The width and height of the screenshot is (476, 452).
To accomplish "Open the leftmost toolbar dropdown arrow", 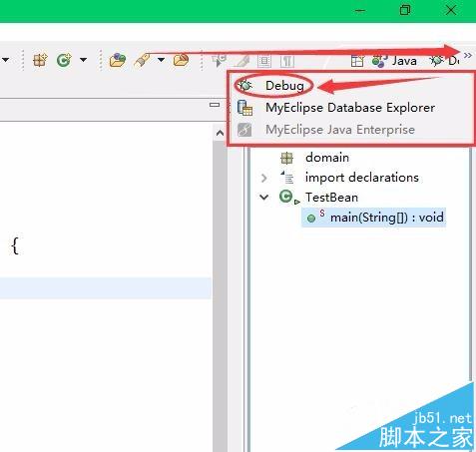I will click(5, 60).
